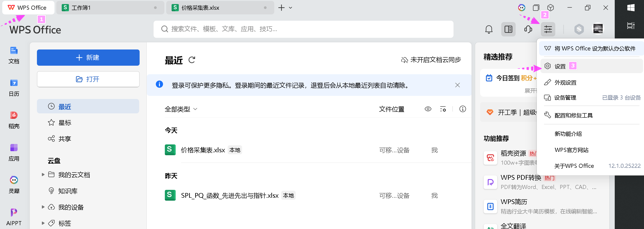
Task: Click the Windows Start logo
Action: point(631,8)
